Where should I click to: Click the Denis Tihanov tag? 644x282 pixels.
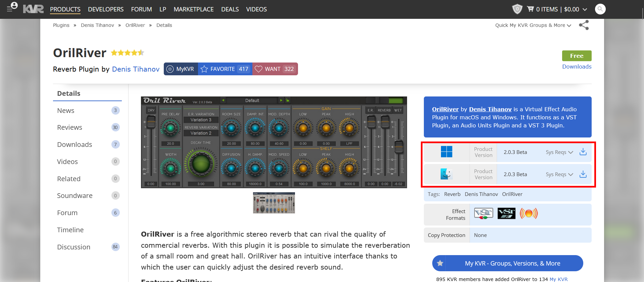tap(481, 194)
